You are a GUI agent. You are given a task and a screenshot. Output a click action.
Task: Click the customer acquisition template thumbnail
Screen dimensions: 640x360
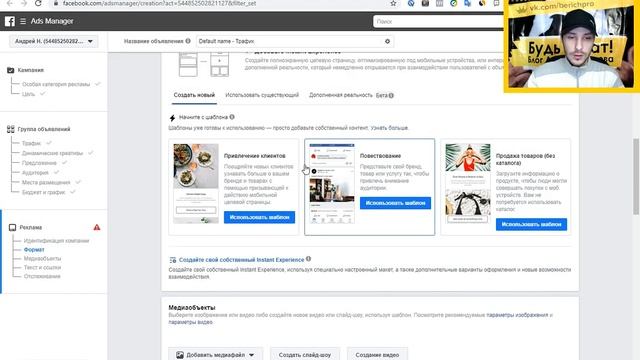pyautogui.click(x=196, y=183)
